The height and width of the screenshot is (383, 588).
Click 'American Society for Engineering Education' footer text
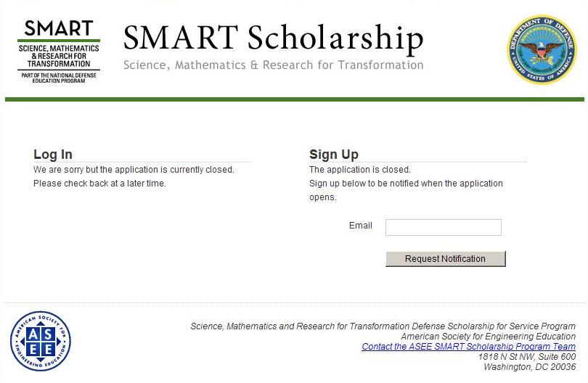click(x=488, y=337)
